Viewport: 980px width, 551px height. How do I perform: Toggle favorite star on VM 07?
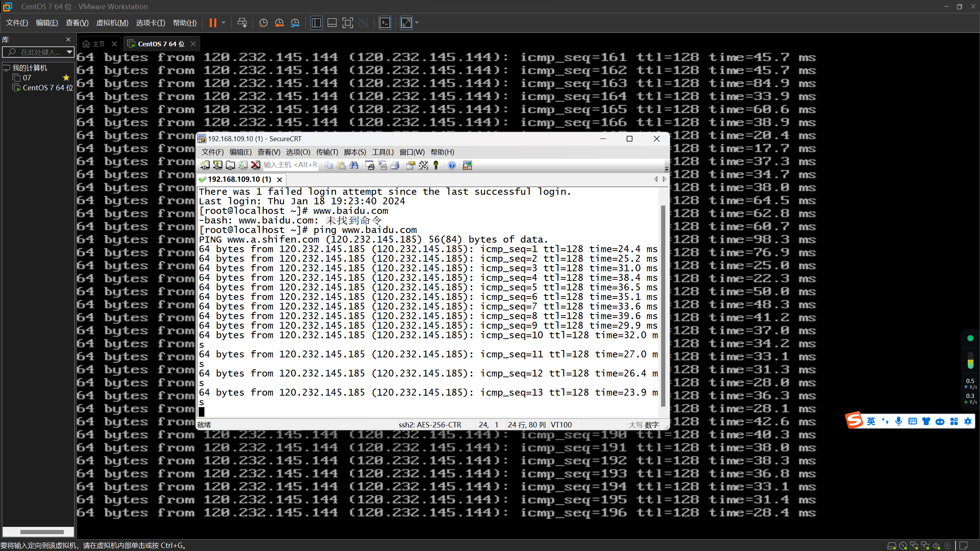click(66, 78)
